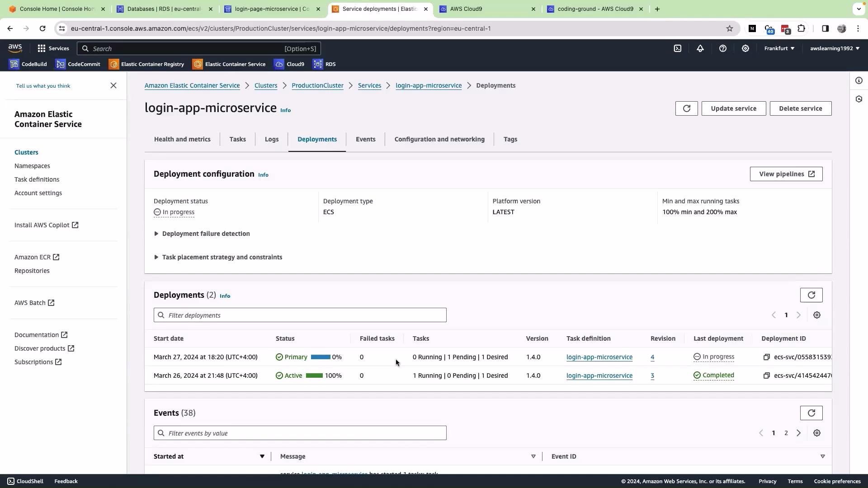868x488 pixels.
Task: Open CodeCommit shortcut in favorites bar
Action: (x=78, y=64)
